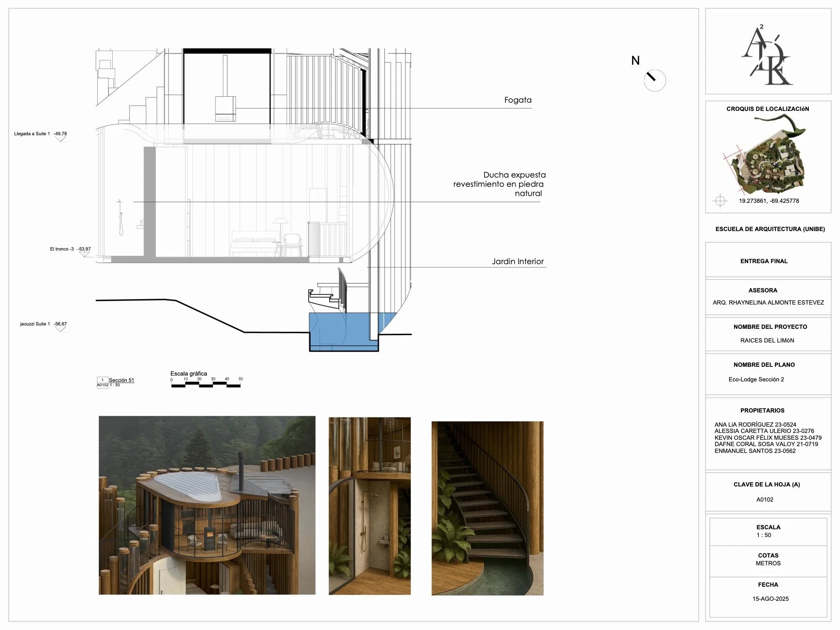
Task: Select the ENTREGA FINAL title cell
Action: pos(768,260)
